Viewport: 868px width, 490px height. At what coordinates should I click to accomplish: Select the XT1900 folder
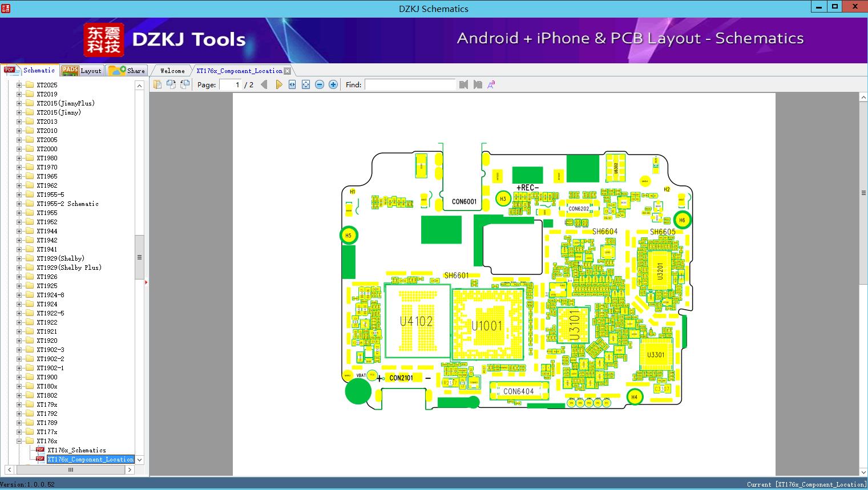coord(47,377)
